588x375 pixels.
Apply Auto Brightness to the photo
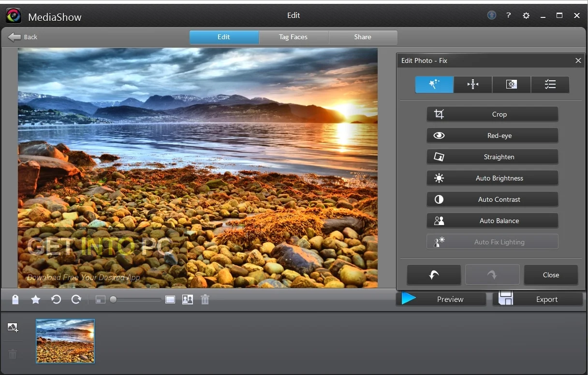pos(492,178)
